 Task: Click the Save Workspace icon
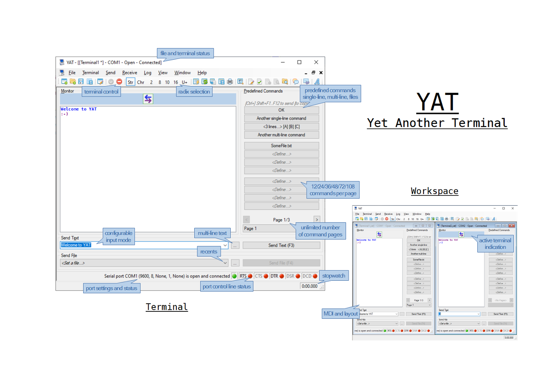(x=90, y=81)
